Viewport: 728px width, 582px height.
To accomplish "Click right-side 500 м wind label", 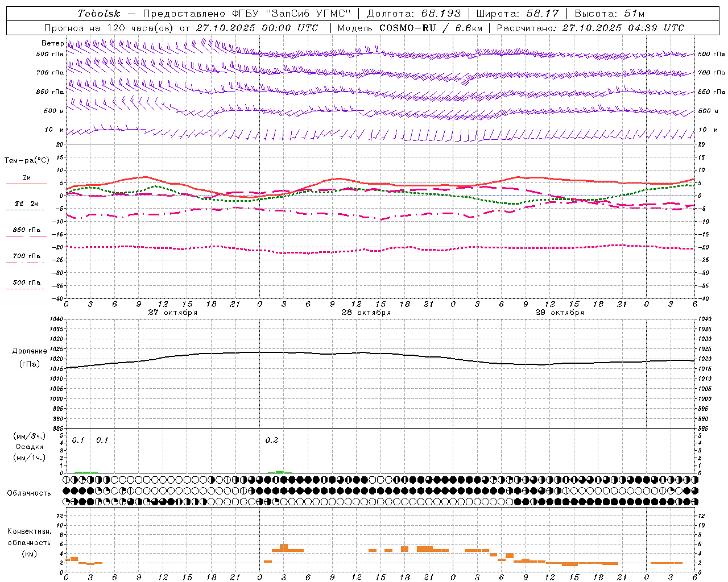I will (x=708, y=111).
